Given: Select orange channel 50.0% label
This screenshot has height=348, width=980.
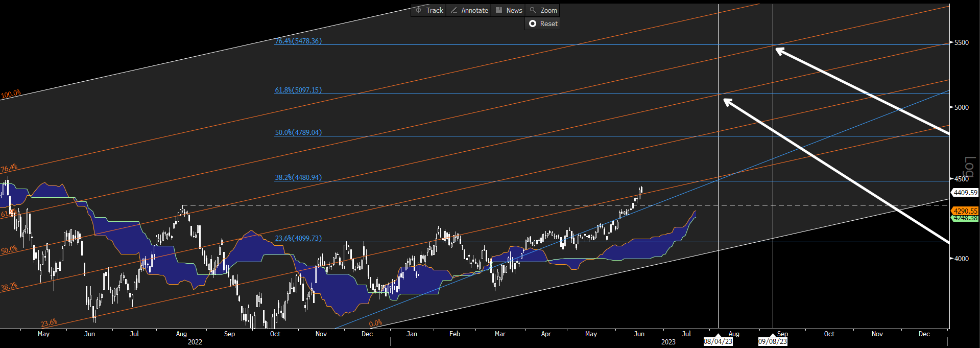Looking at the screenshot, I should point(9,250).
